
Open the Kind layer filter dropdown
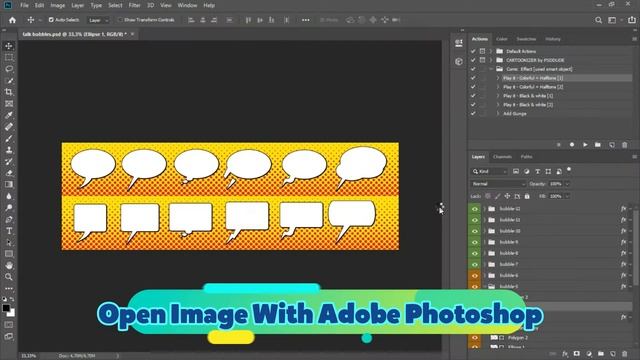coord(490,171)
